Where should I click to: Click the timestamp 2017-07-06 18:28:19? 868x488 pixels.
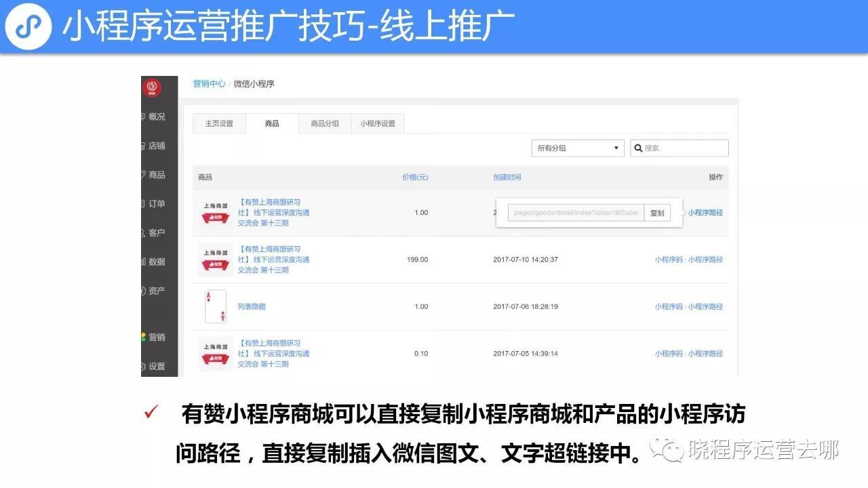[x=526, y=306]
